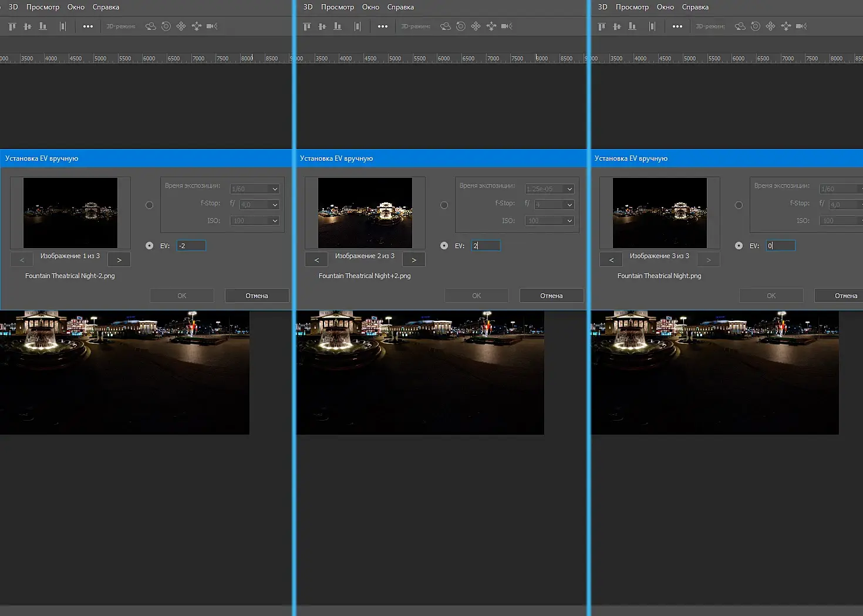Enable exposure settings radio in Night+2.png dialog
This screenshot has height=616, width=863.
click(444, 205)
